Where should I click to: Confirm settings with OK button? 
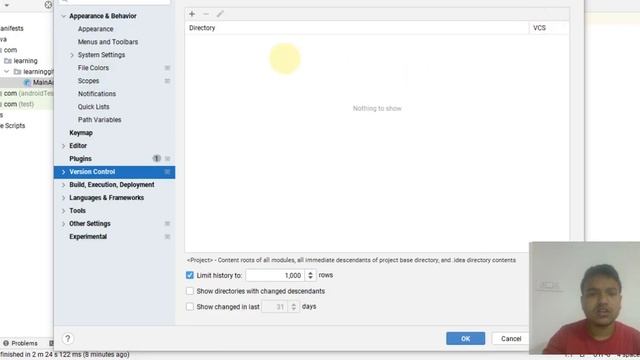coord(465,338)
